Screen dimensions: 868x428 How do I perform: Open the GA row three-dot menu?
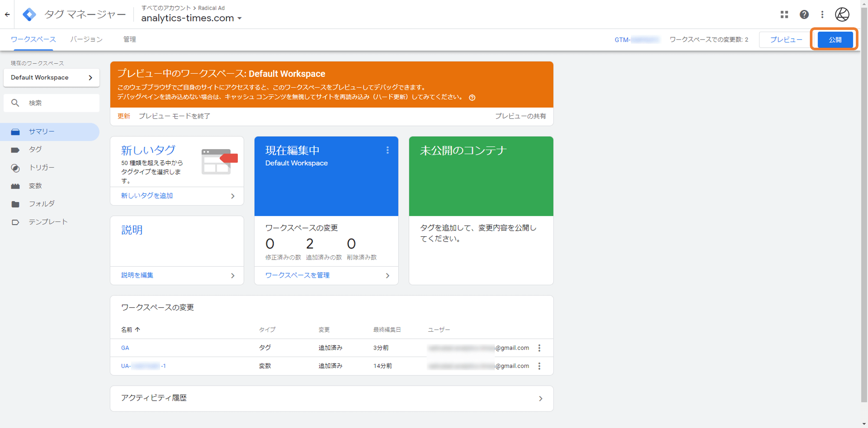539,348
